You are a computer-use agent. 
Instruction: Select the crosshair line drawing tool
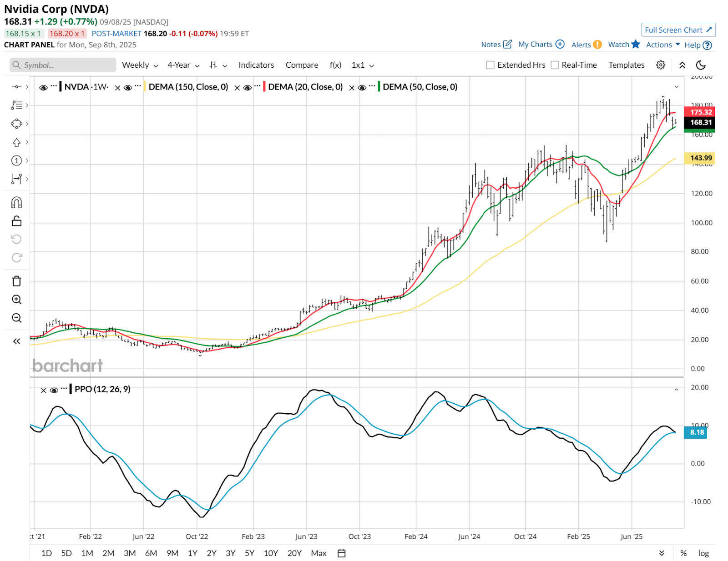[16, 87]
